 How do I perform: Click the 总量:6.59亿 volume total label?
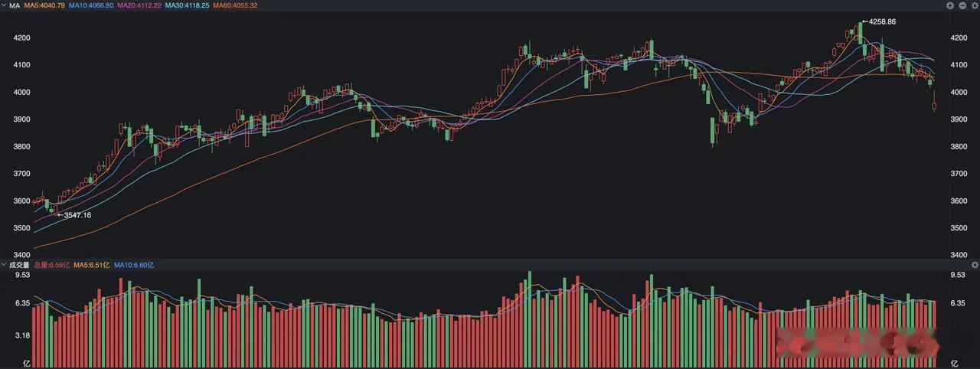tap(52, 265)
